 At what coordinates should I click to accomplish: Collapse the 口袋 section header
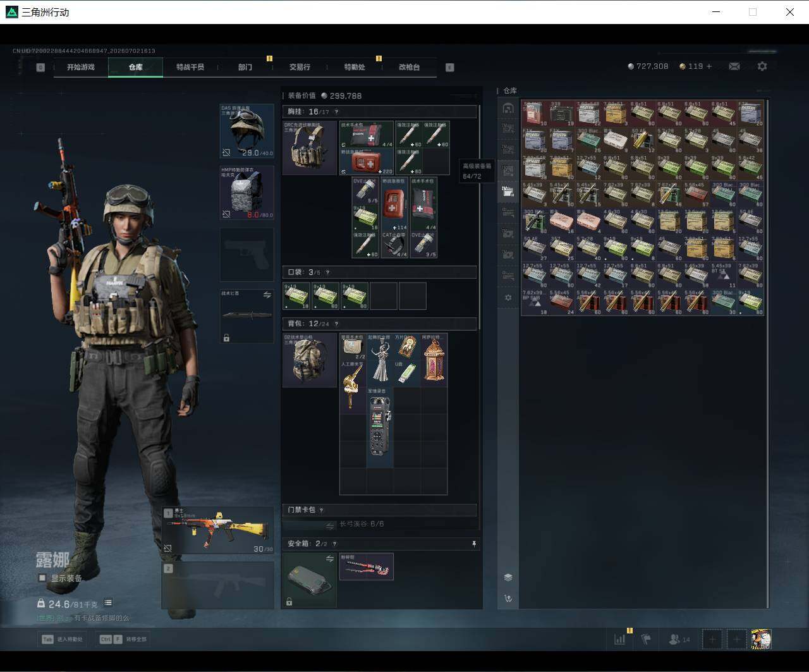379,272
